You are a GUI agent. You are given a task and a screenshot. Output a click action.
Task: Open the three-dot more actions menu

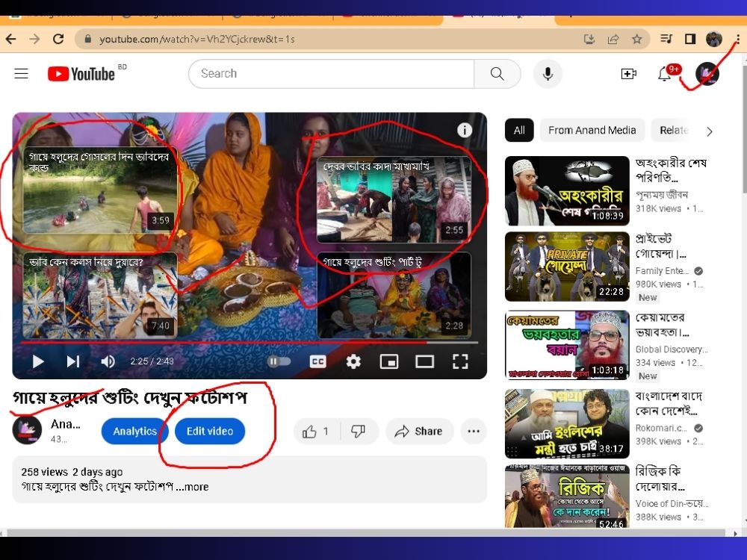point(474,432)
